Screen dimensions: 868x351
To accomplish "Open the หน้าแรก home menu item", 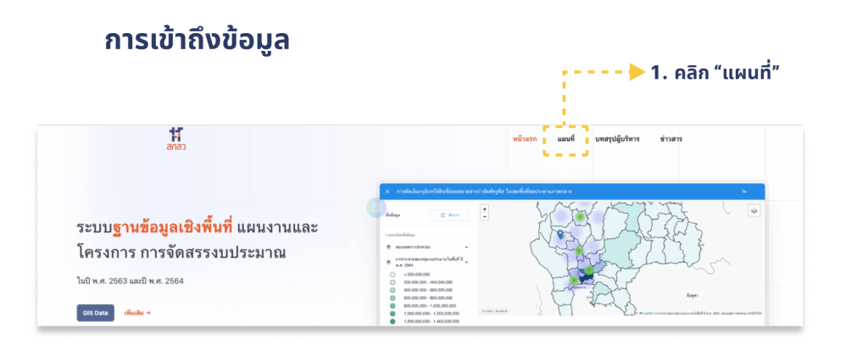I will [525, 139].
